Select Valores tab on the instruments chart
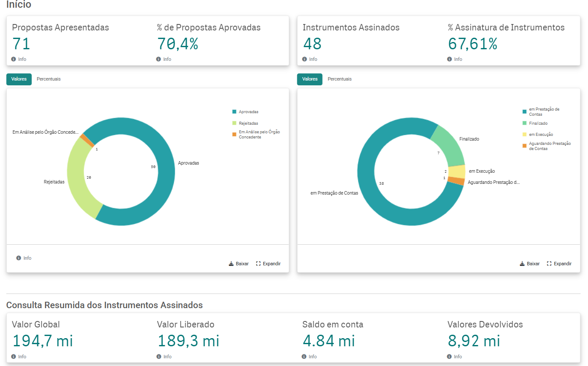 coord(310,79)
